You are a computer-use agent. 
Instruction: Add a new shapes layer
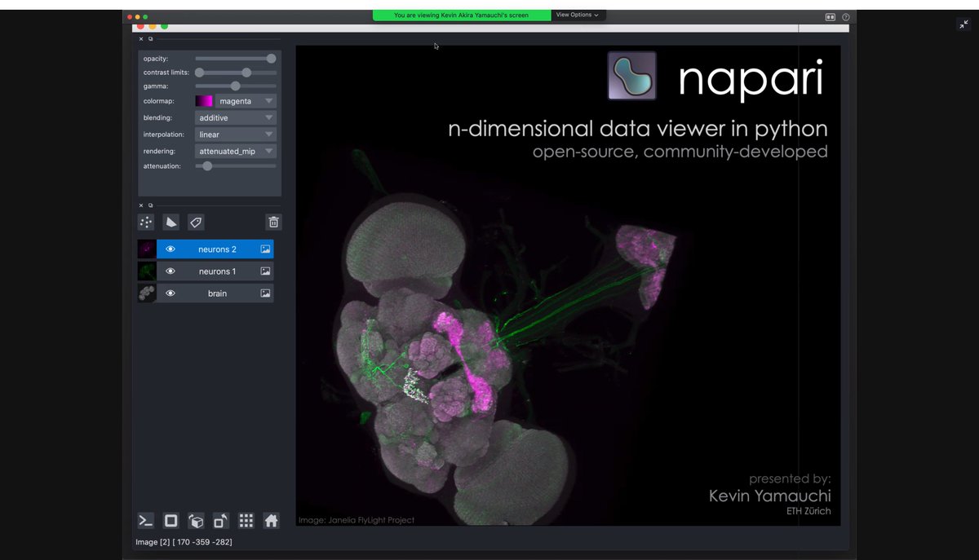(171, 222)
